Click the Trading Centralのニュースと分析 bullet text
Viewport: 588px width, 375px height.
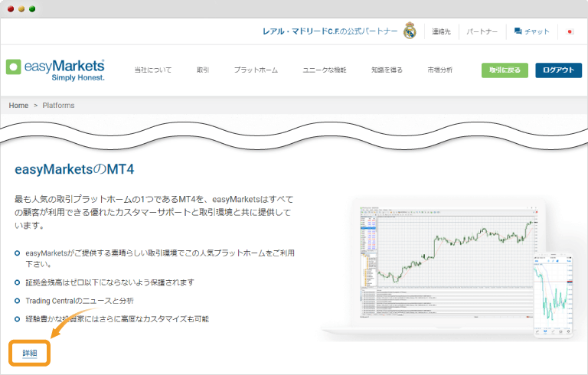point(80,301)
